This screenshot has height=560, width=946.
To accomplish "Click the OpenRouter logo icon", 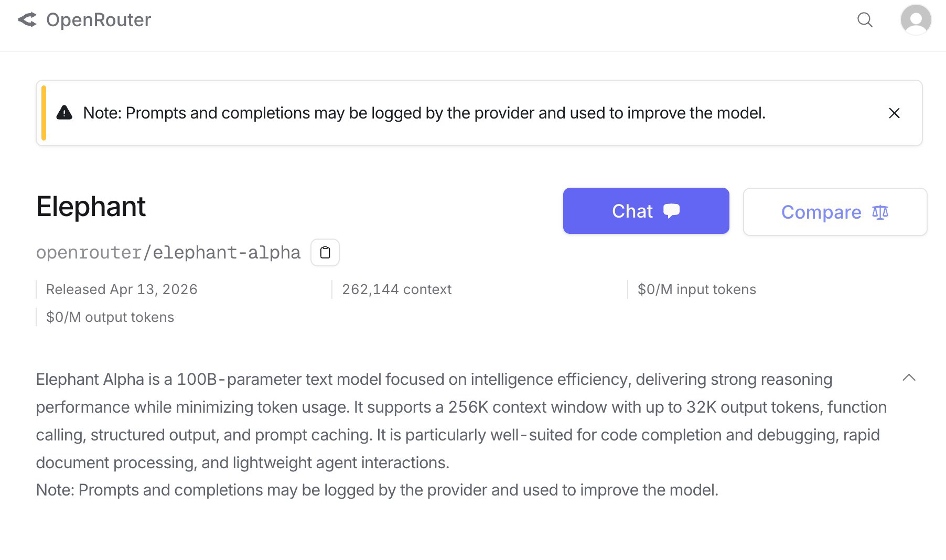I will [x=27, y=20].
